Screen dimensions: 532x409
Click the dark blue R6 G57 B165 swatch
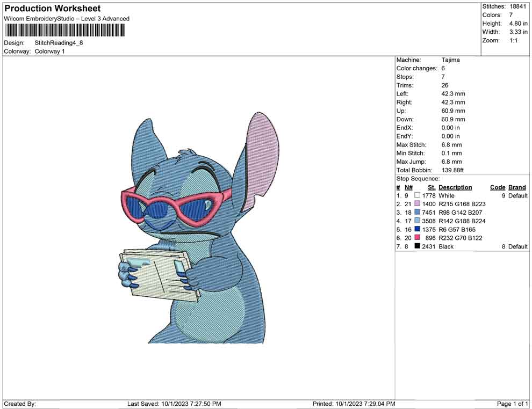click(418, 229)
